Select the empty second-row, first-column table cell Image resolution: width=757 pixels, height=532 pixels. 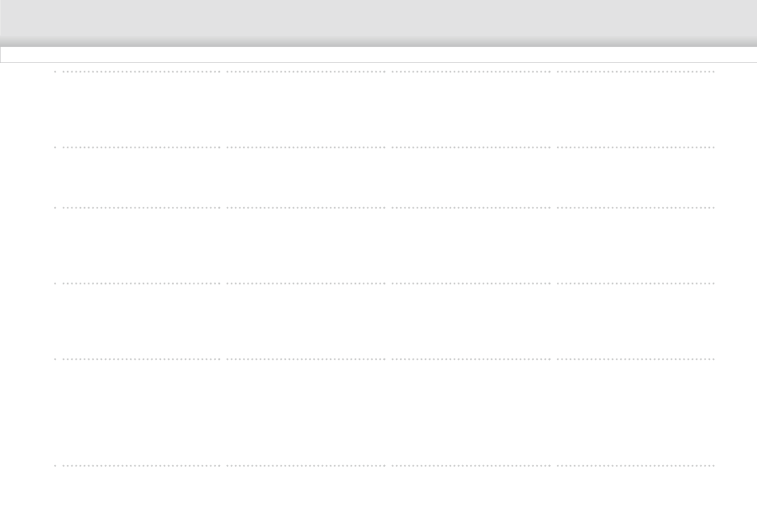point(138,178)
